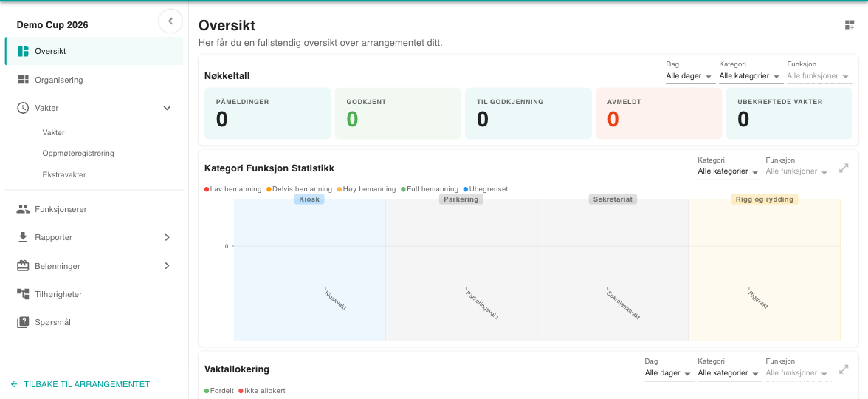Click the Funksjonærer people icon
This screenshot has width=868, height=399.
(x=23, y=210)
